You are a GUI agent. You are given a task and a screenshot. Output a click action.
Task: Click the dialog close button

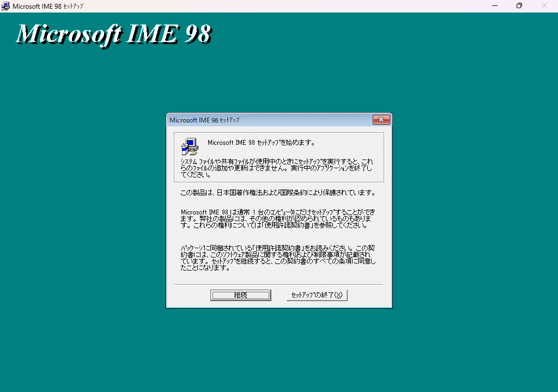click(381, 120)
